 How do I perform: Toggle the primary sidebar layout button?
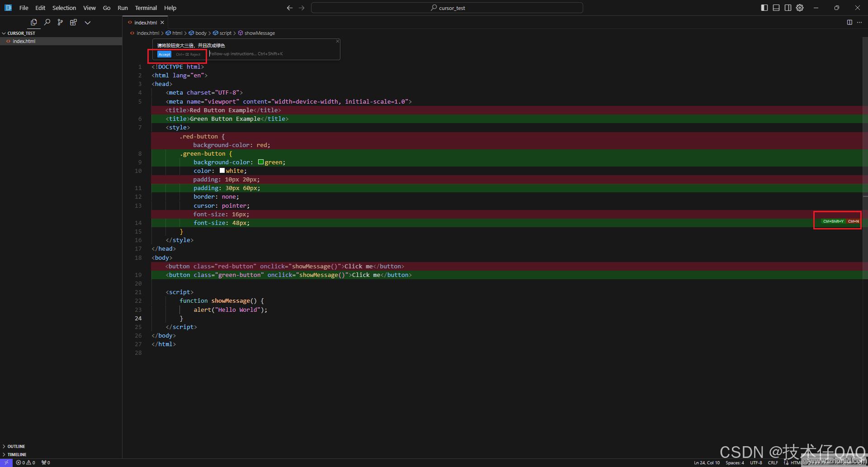tap(764, 8)
